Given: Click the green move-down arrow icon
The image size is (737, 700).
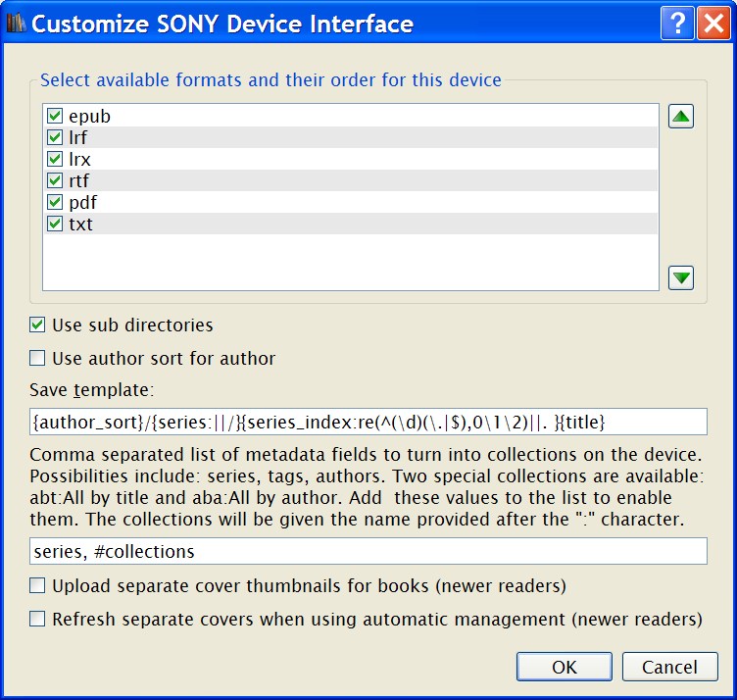Looking at the screenshot, I should [x=681, y=277].
